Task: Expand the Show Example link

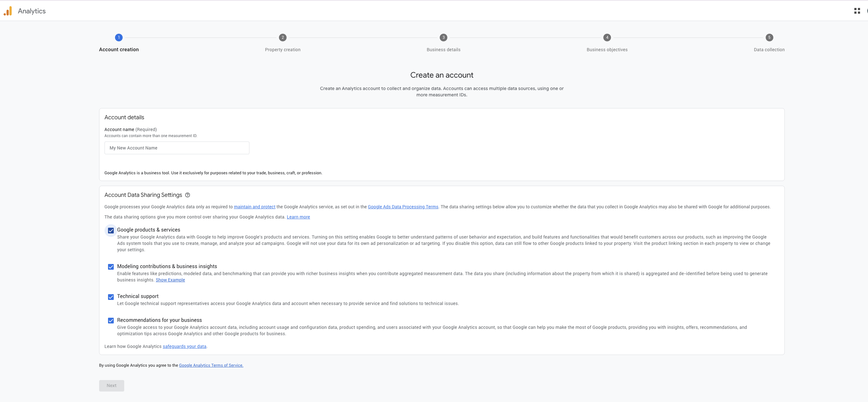Action: click(x=170, y=280)
